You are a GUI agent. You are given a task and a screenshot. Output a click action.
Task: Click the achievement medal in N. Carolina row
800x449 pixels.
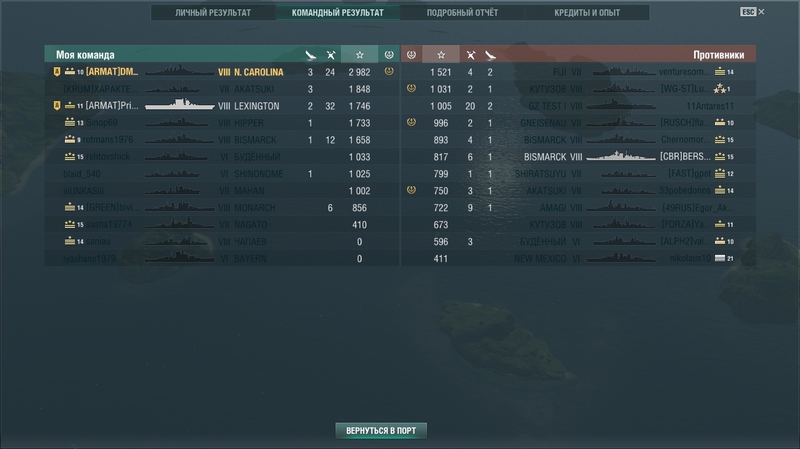389,71
